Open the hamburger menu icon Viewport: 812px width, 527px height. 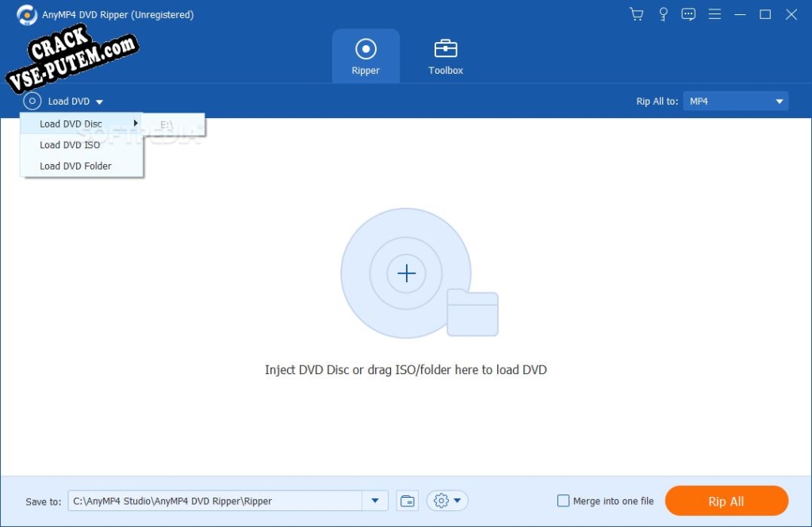714,14
